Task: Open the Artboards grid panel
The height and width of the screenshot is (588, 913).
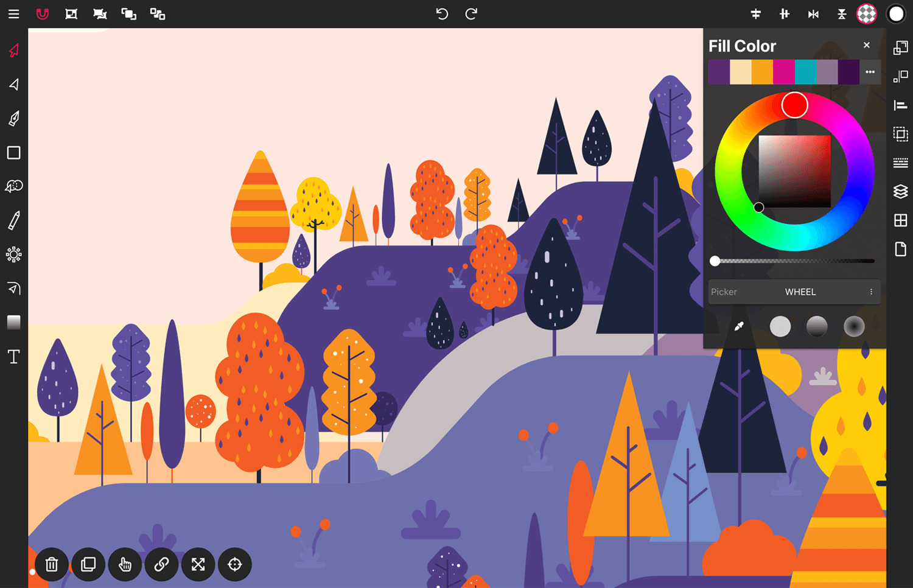Action: click(x=900, y=220)
